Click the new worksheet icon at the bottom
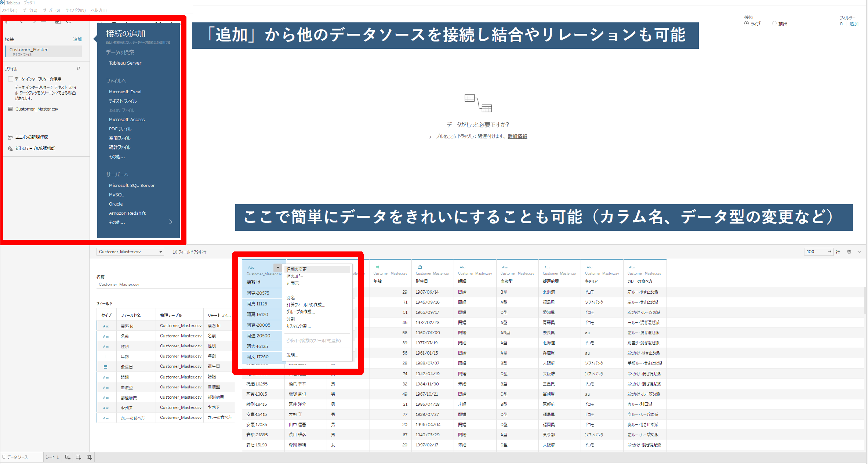This screenshot has width=868, height=464. pos(68,457)
